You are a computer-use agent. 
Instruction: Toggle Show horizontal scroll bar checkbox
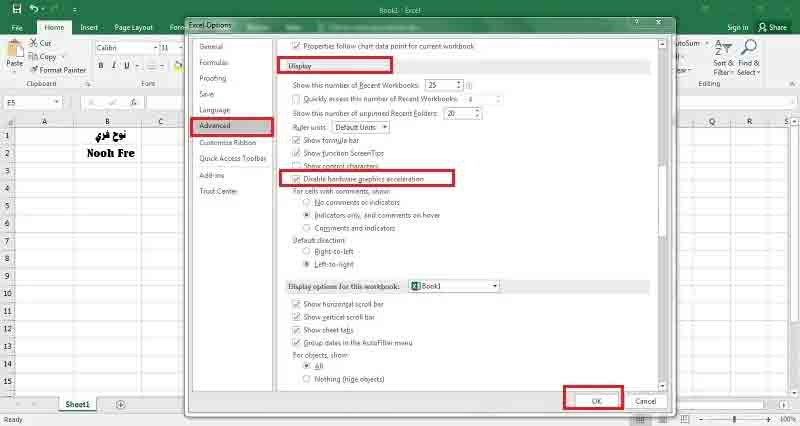[x=296, y=304]
